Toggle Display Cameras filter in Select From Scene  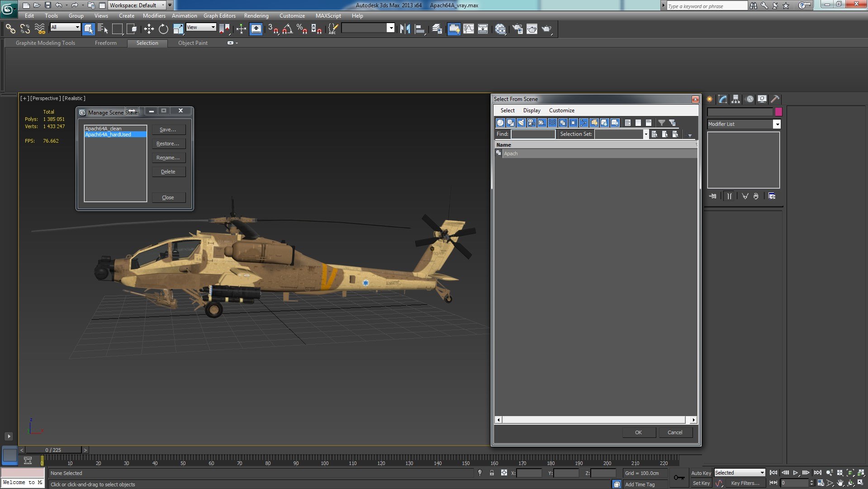click(531, 123)
